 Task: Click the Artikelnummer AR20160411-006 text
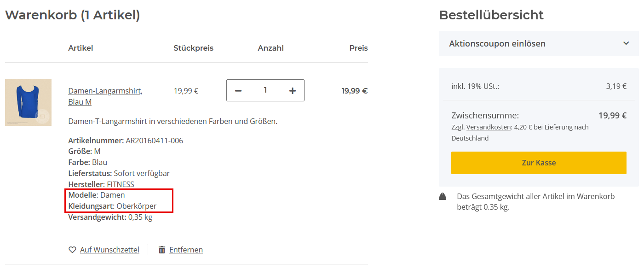pos(126,141)
